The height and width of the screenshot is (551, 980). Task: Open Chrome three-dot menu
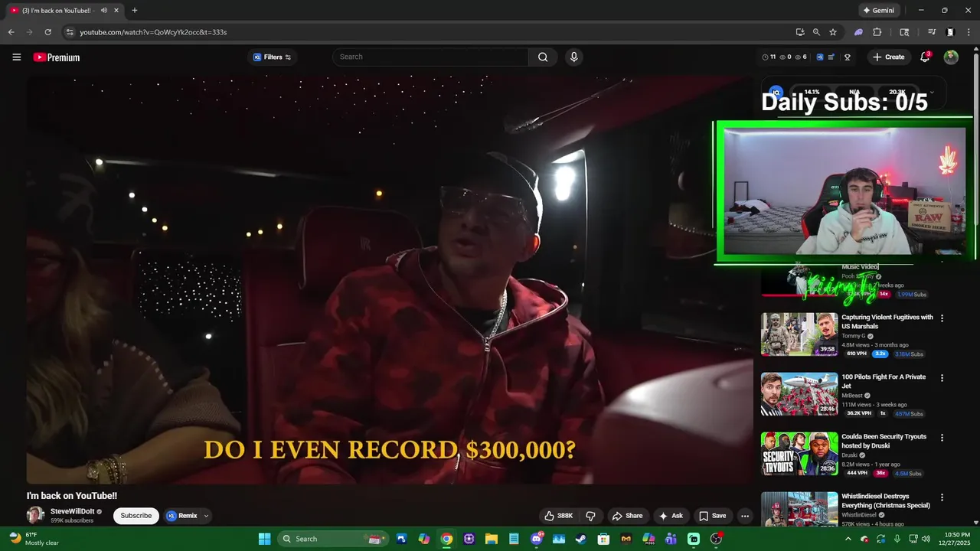[969, 32]
